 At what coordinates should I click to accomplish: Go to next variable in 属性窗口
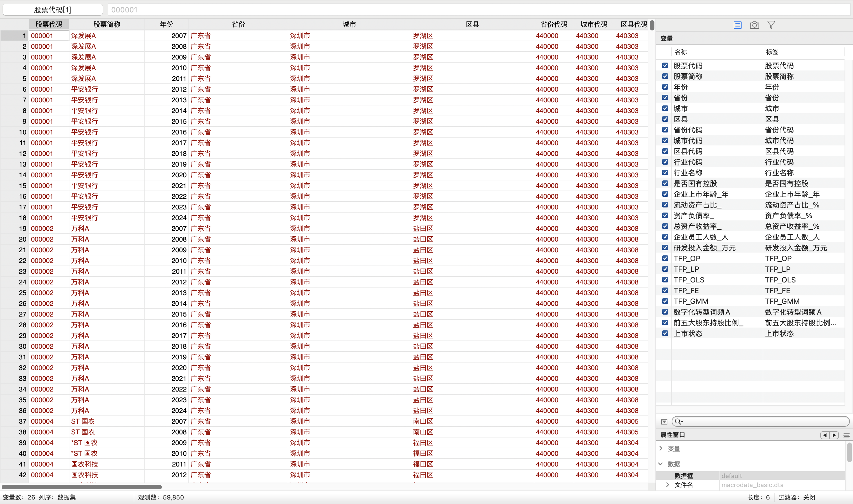point(834,435)
